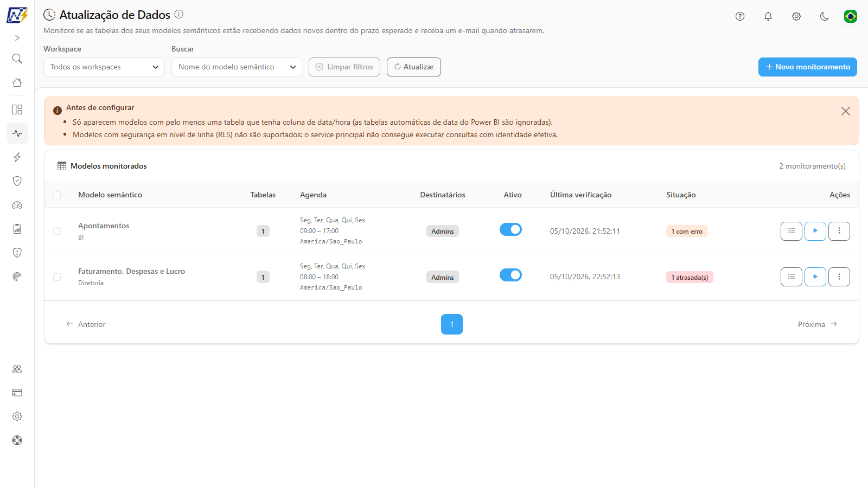Click the Limpar filtros button
Image resolution: width=868 pixels, height=488 pixels.
(344, 67)
